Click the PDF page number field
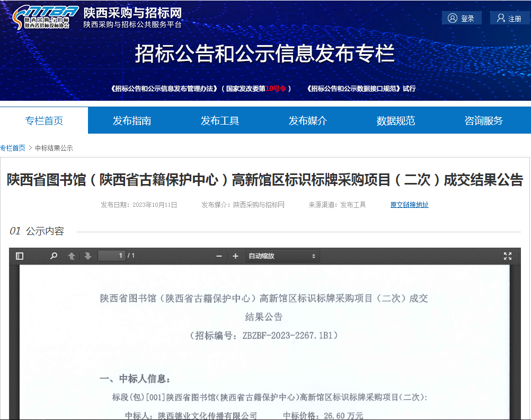This screenshot has width=531, height=420. [112, 256]
